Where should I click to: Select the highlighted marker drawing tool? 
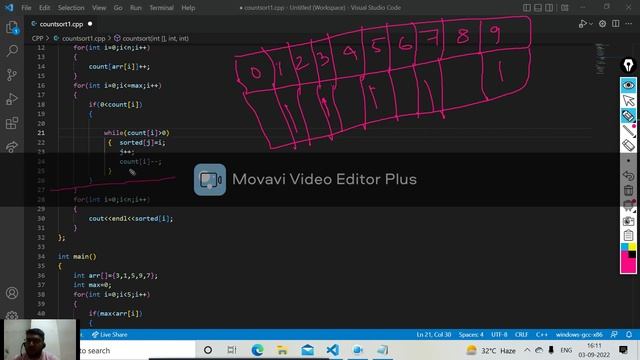click(x=628, y=116)
